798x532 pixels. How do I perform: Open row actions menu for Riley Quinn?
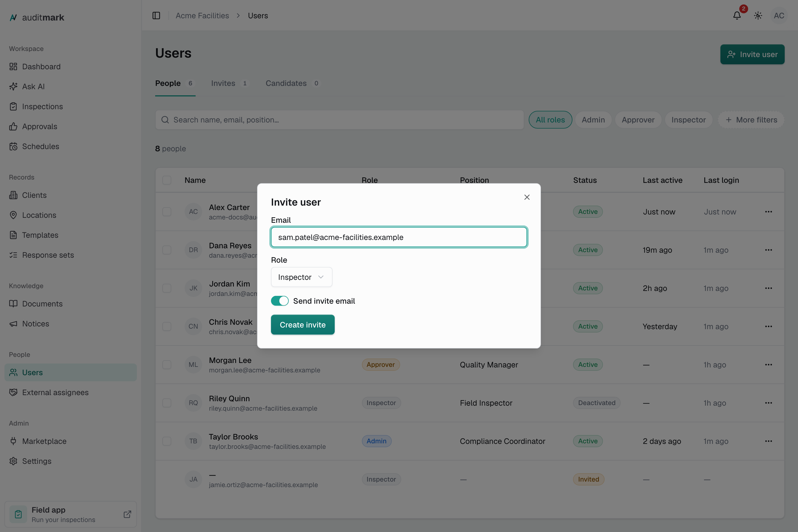768,403
